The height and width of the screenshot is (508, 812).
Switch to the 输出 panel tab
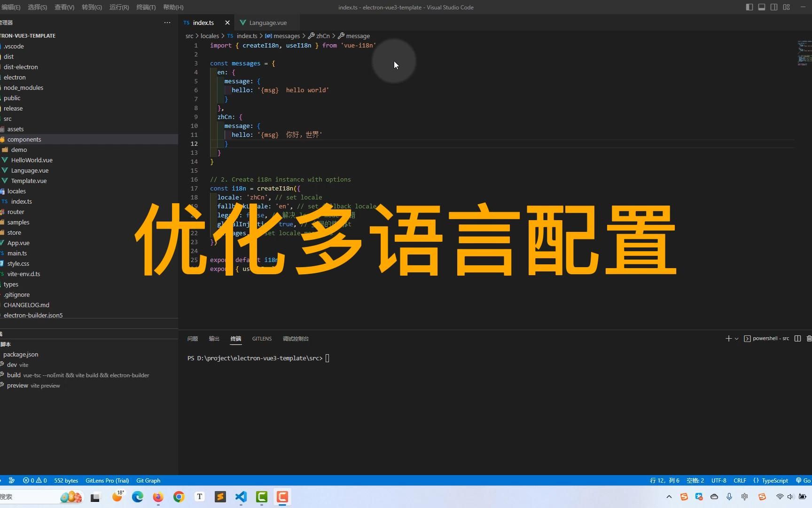(214, 339)
